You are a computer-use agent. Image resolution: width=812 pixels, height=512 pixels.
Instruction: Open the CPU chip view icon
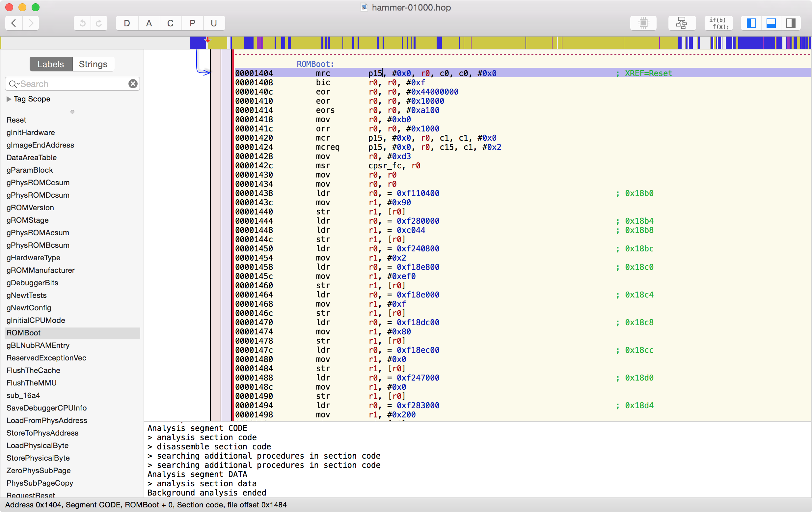(x=643, y=23)
